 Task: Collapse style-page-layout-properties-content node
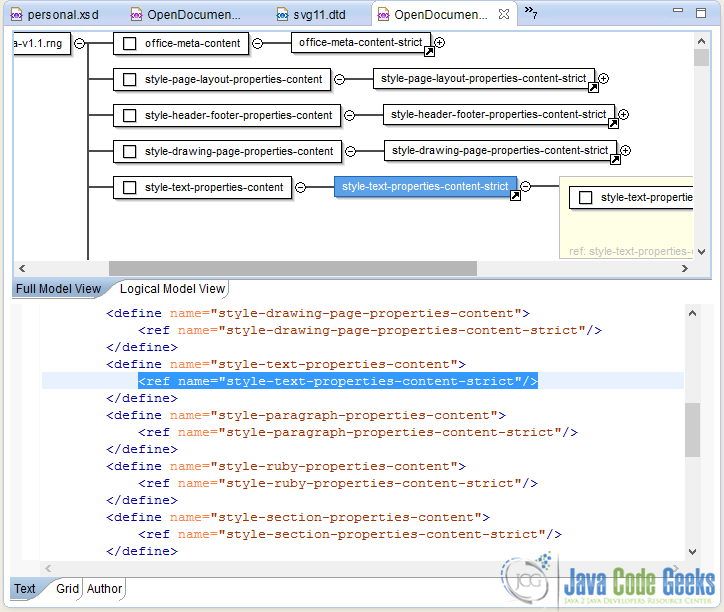[339, 79]
